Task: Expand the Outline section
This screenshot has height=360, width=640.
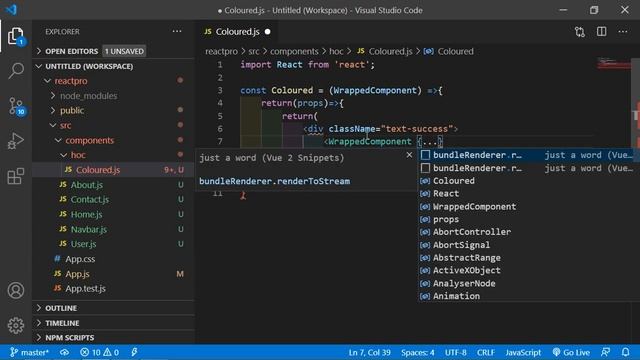Action: (x=113, y=308)
